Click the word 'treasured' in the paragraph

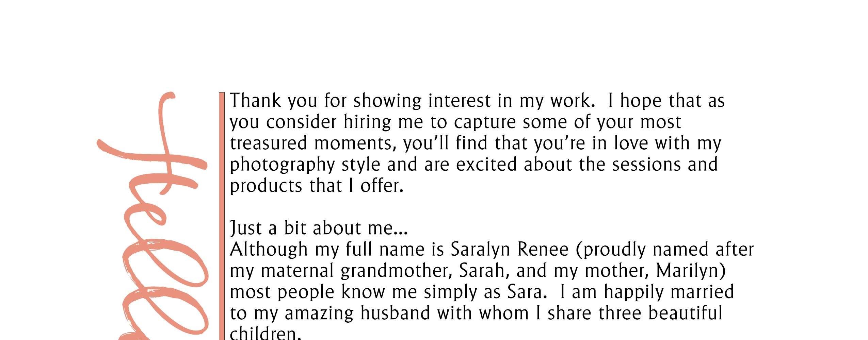pos(269,143)
